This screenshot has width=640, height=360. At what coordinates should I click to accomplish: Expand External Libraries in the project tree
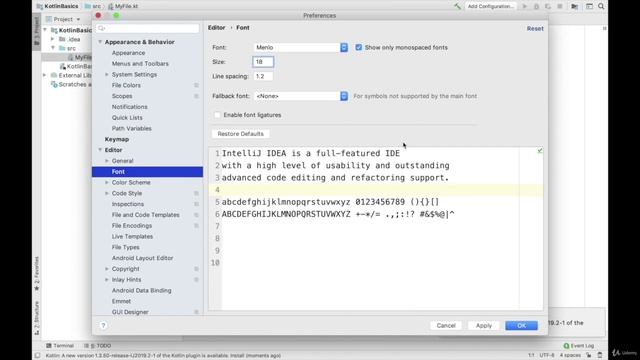pyautogui.click(x=45, y=75)
